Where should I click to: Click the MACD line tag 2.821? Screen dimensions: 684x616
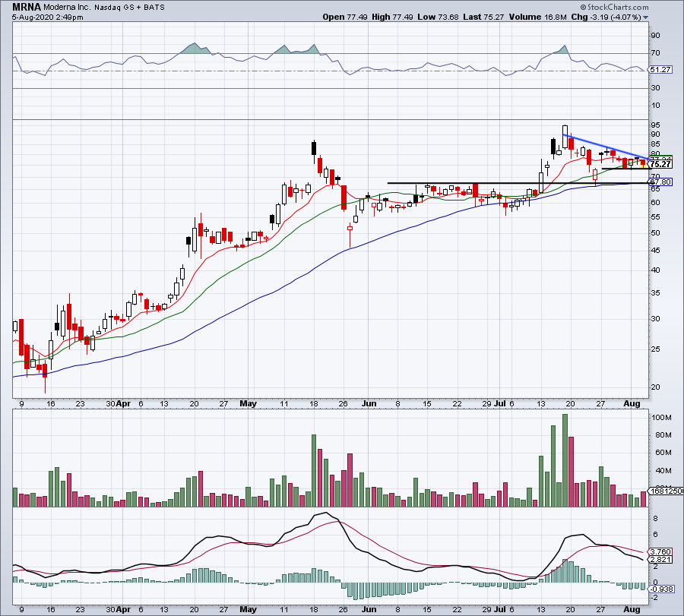(x=660, y=559)
